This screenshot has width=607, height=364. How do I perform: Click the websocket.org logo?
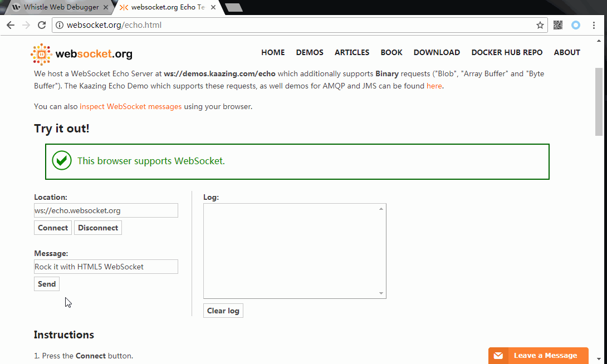[81, 54]
